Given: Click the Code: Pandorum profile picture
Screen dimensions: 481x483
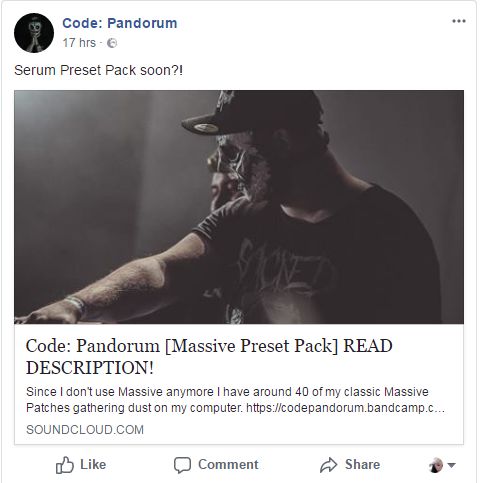Looking at the screenshot, I should pos(34,33).
